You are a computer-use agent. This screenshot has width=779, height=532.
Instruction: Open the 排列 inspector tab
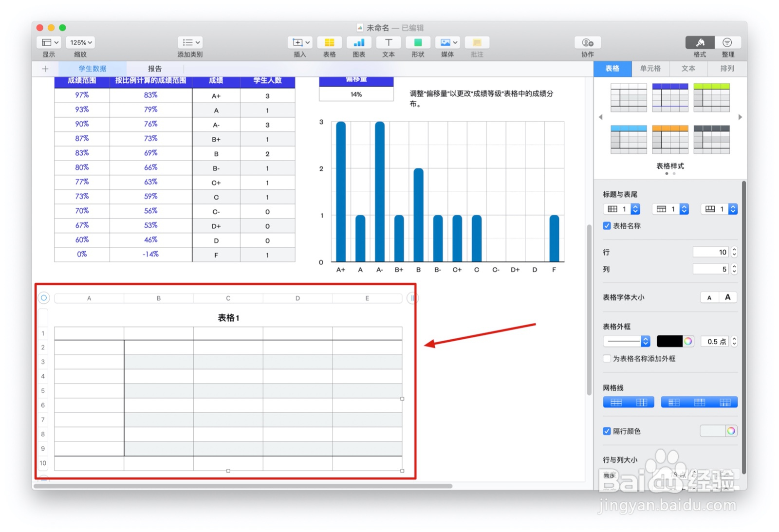coord(727,69)
